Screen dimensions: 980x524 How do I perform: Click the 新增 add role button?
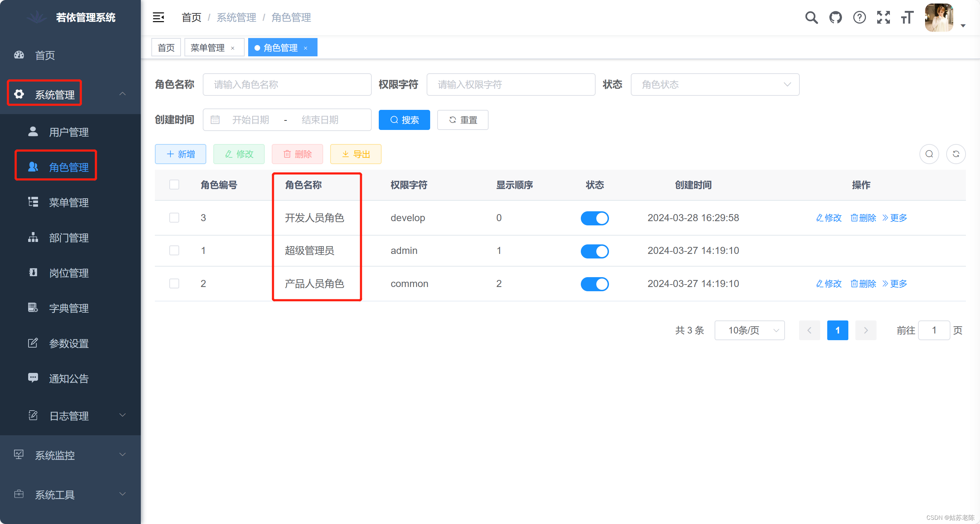(180, 154)
